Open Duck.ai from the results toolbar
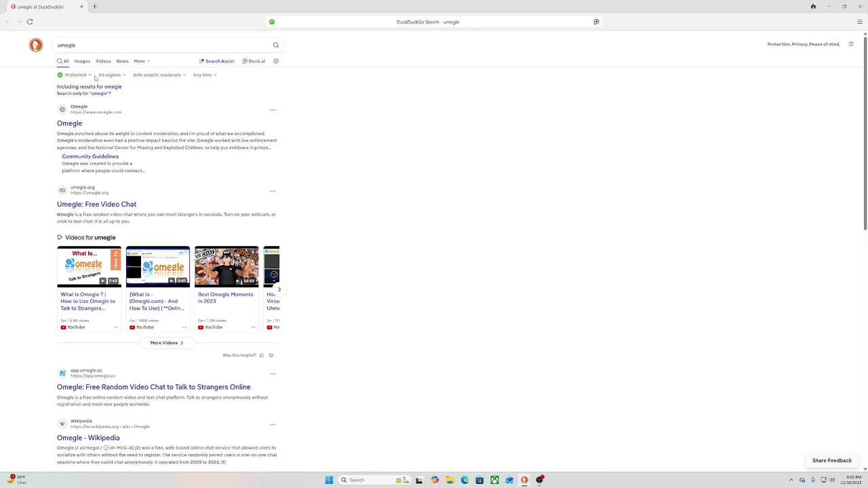This screenshot has height=488, width=868. pyautogui.click(x=254, y=61)
